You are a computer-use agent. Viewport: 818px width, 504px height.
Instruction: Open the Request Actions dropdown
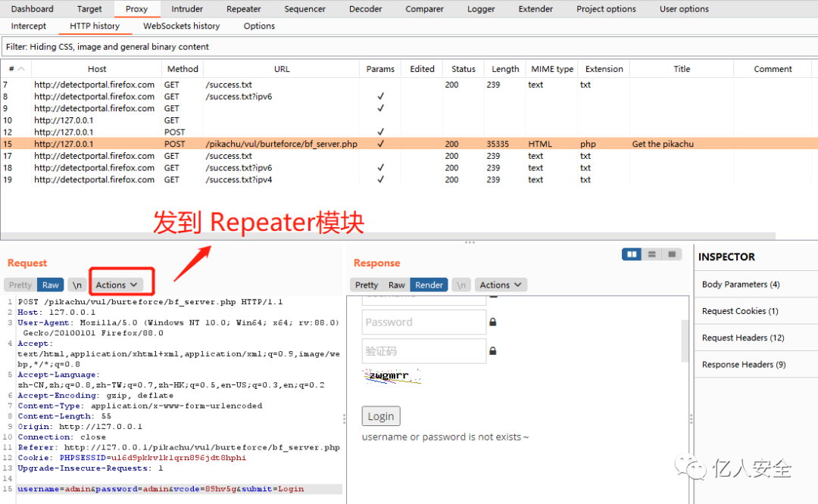[x=117, y=285]
